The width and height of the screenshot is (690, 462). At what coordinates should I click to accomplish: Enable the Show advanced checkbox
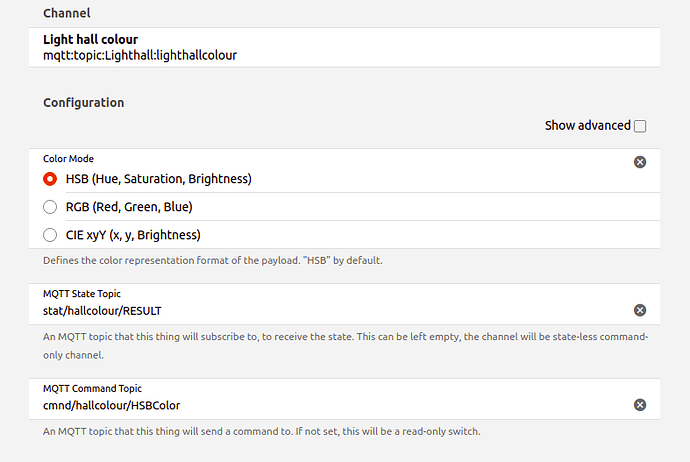click(x=640, y=126)
